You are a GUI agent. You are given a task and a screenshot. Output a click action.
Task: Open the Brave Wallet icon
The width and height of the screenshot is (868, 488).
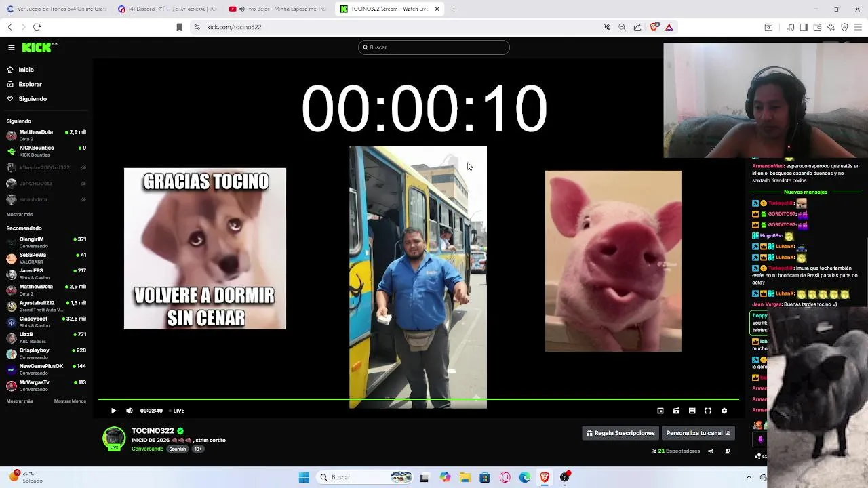tap(817, 27)
